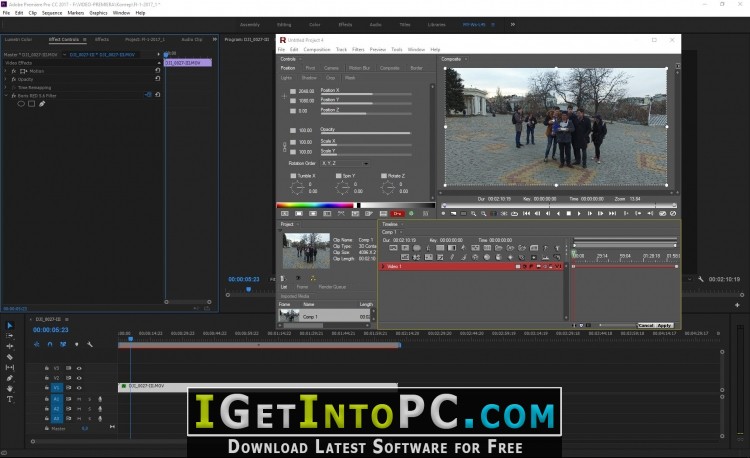Reset the Motion effect parameter
This screenshot has height=458, width=750.
tap(157, 70)
